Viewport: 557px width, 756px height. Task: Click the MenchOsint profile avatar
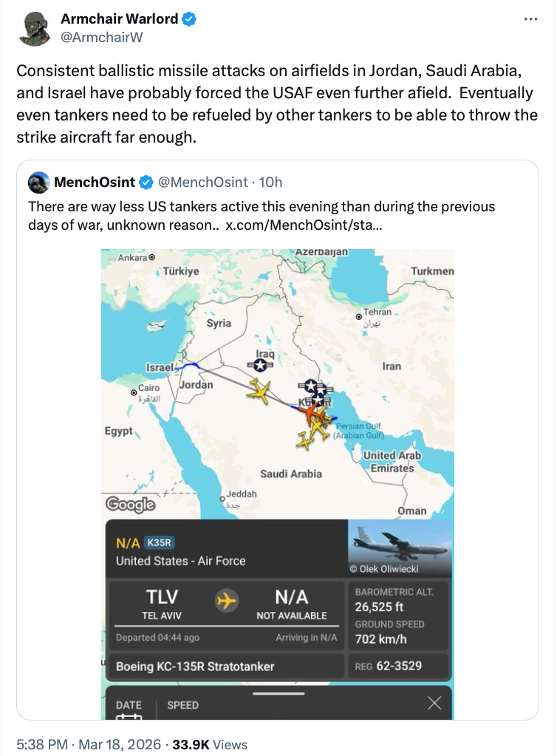[x=39, y=182]
